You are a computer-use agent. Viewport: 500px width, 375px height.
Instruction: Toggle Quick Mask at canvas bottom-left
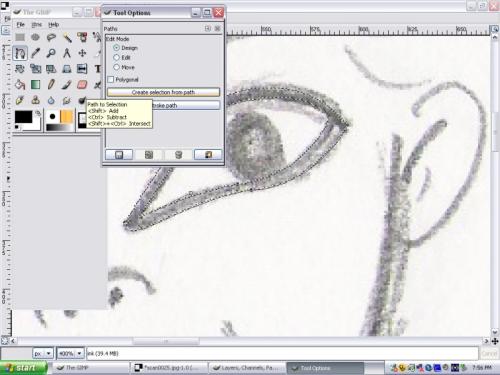[5, 341]
